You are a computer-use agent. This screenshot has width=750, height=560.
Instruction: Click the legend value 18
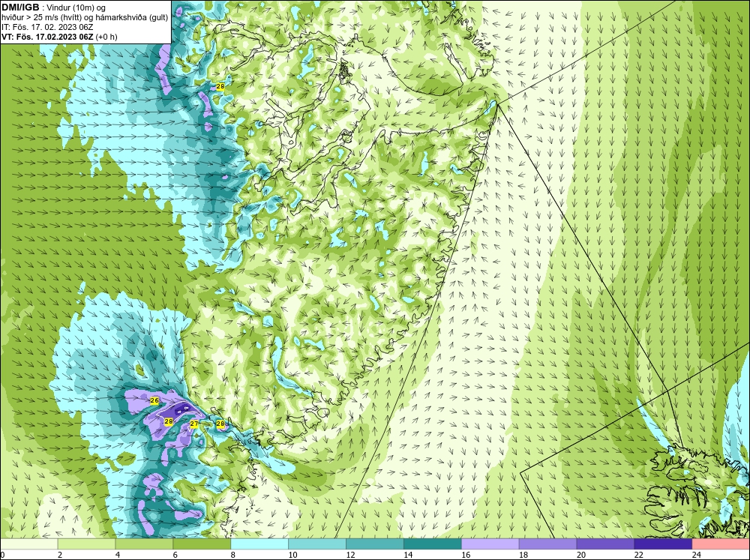pos(523,555)
